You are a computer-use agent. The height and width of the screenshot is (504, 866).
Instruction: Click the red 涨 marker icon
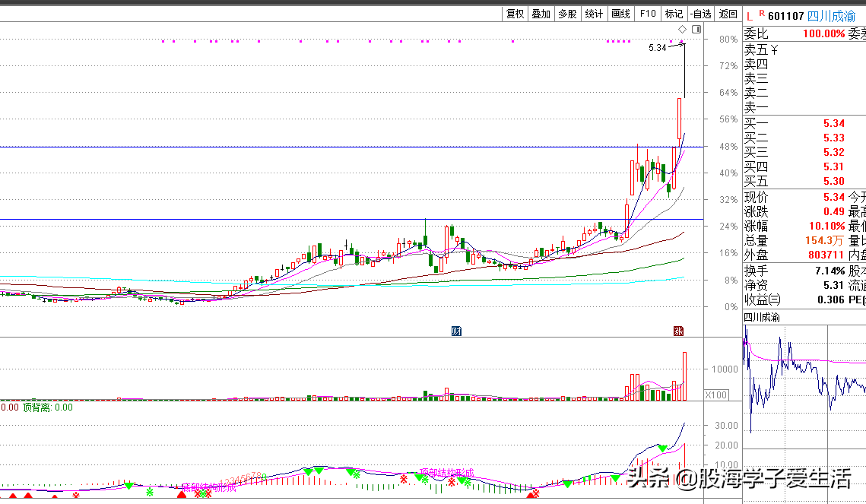[678, 331]
